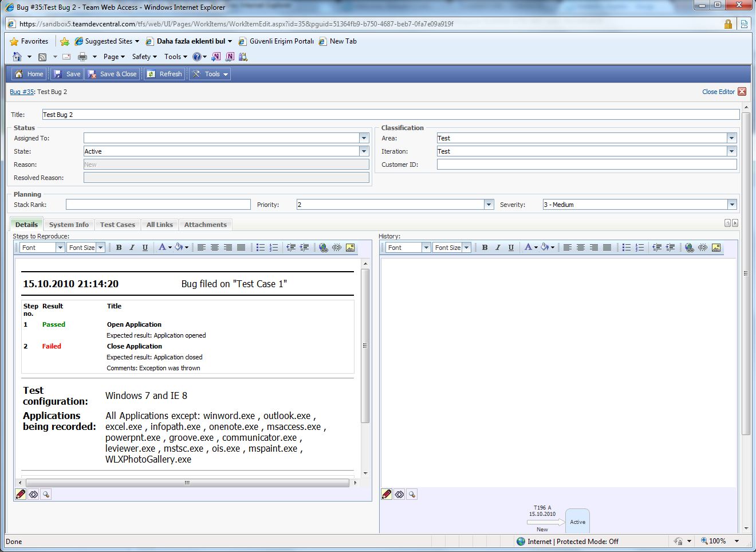Switch History editor to preview magnifier mode
The height and width of the screenshot is (552, 756).
(x=412, y=494)
